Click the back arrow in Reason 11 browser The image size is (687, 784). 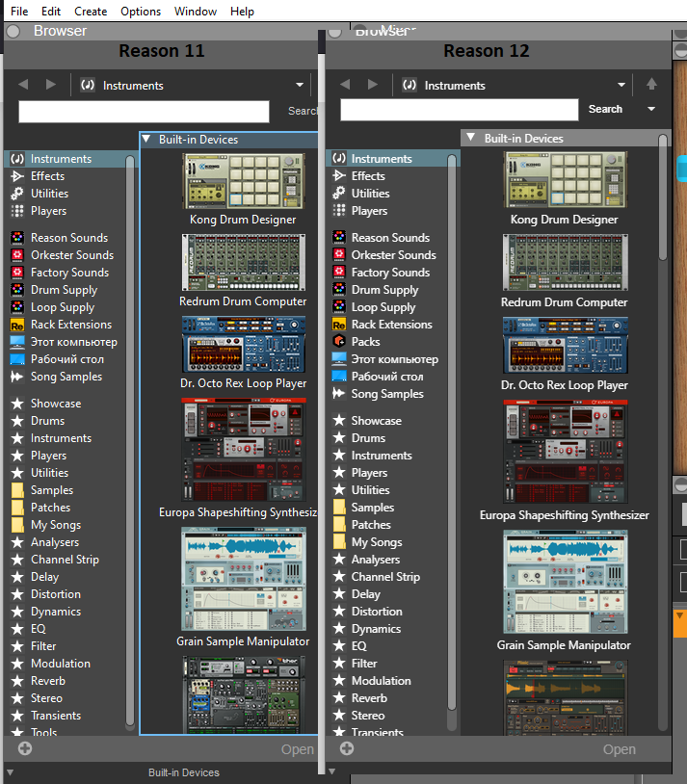[x=23, y=85]
